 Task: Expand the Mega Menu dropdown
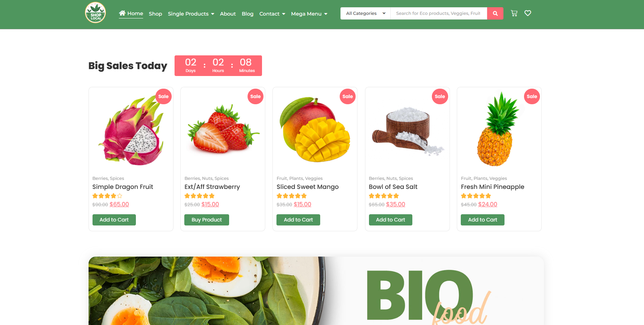[309, 14]
